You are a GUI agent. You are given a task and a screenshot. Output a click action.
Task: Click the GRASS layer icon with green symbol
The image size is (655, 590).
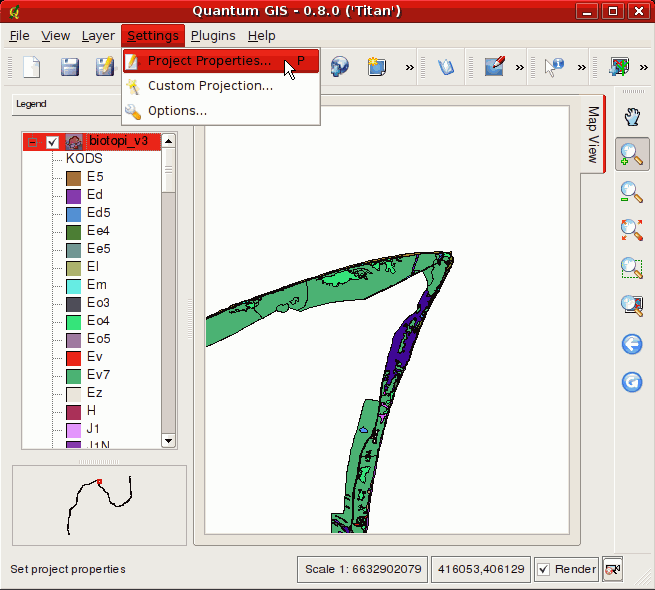point(619,67)
